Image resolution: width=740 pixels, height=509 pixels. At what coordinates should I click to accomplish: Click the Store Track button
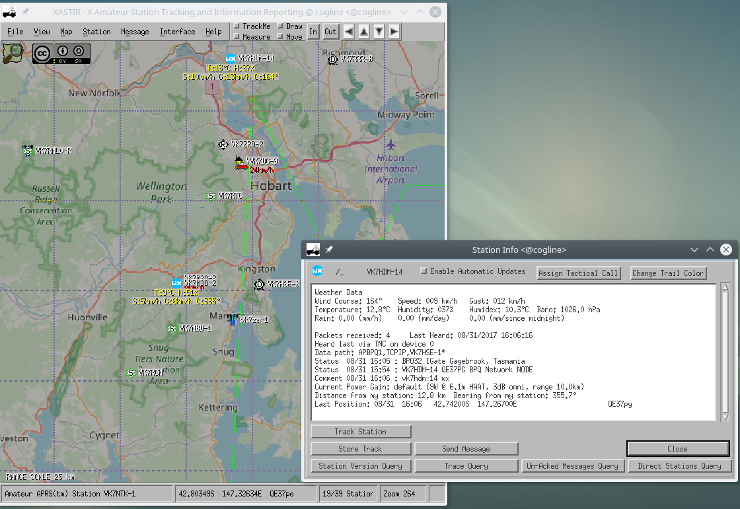pos(361,449)
